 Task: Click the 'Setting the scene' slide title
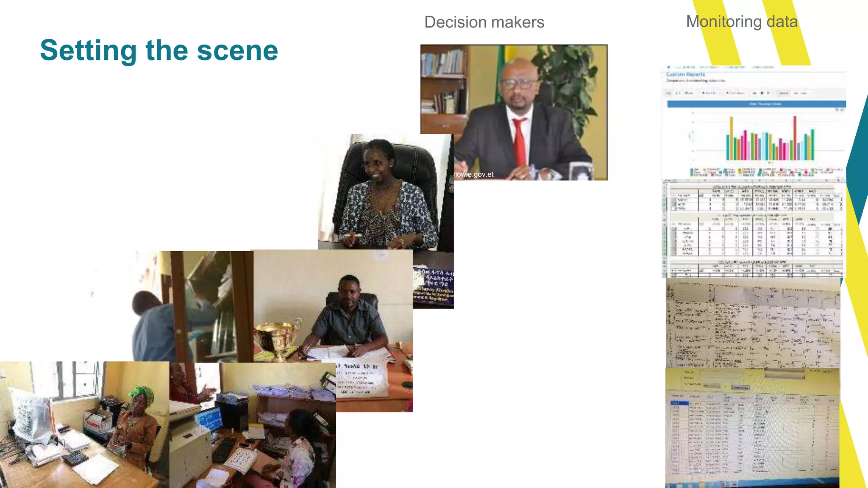click(x=159, y=50)
